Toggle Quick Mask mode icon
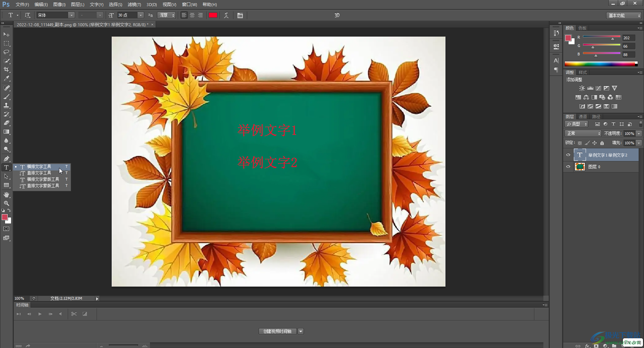 tap(6, 229)
